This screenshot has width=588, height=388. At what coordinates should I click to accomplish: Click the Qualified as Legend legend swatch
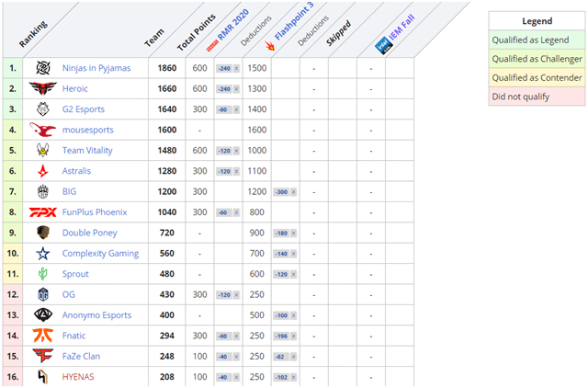pos(537,40)
